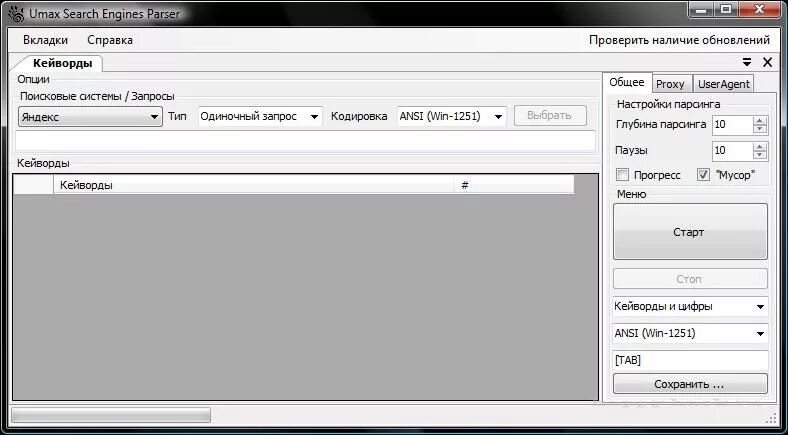Click the # column header
This screenshot has height=435, width=788.
514,185
